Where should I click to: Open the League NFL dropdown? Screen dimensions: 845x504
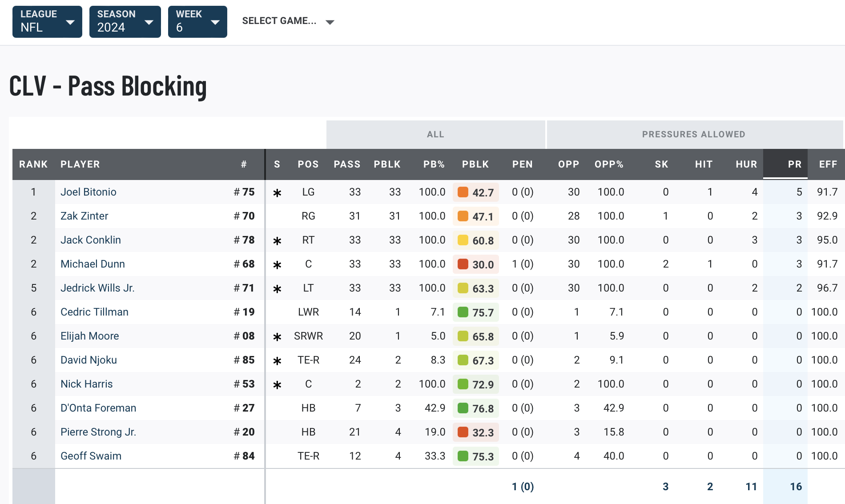[47, 22]
